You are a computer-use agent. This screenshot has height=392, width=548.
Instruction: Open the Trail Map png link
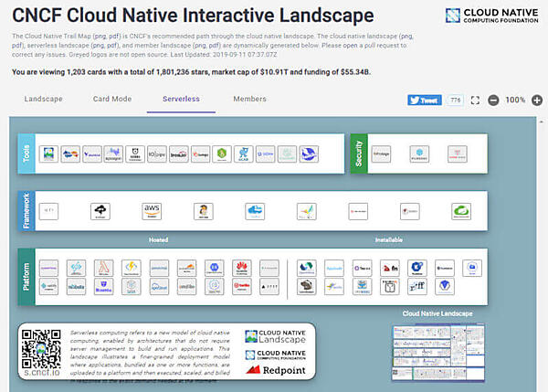[x=100, y=36]
